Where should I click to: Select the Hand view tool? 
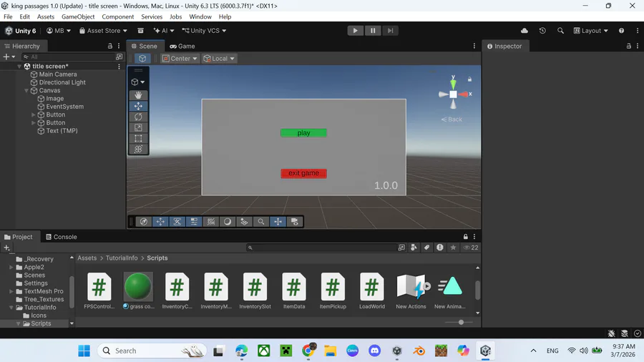pyautogui.click(x=138, y=95)
